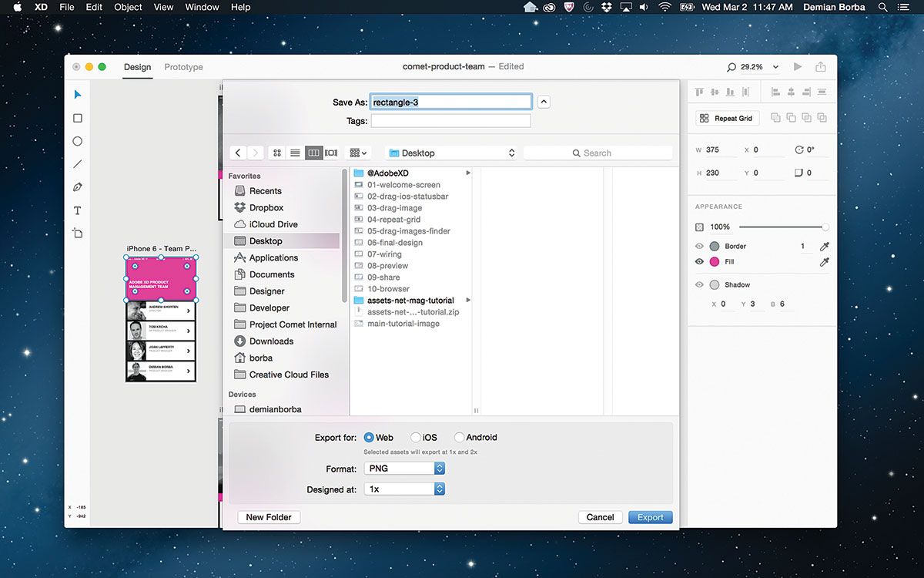This screenshot has height=578, width=924.
Task: Select the Text tool
Action: [77, 210]
